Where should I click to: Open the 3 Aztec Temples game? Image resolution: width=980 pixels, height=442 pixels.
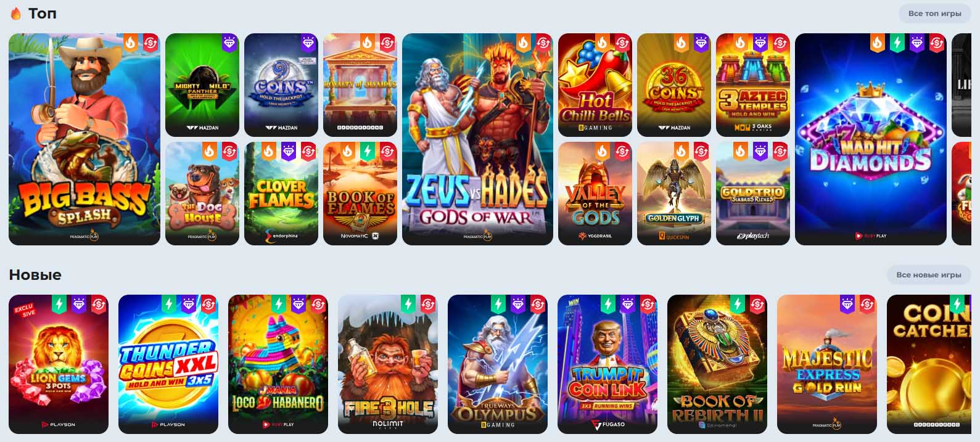coord(753,84)
